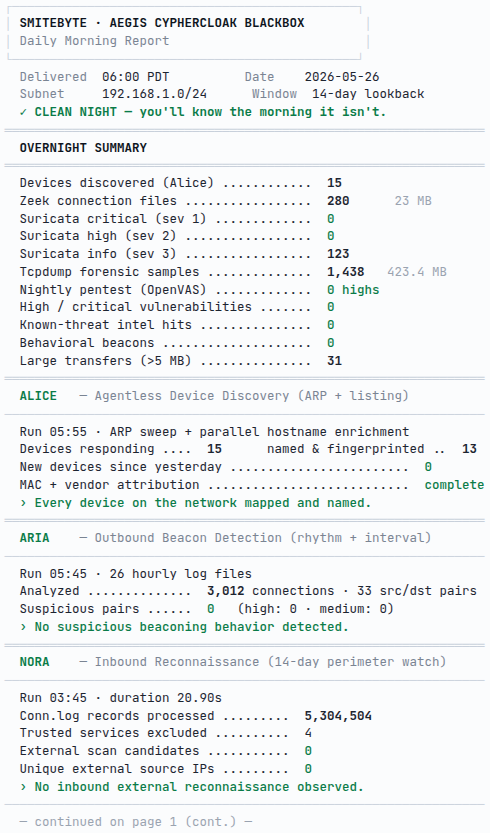Click the 'continued on page 1 (cont.)' footer

136,822
